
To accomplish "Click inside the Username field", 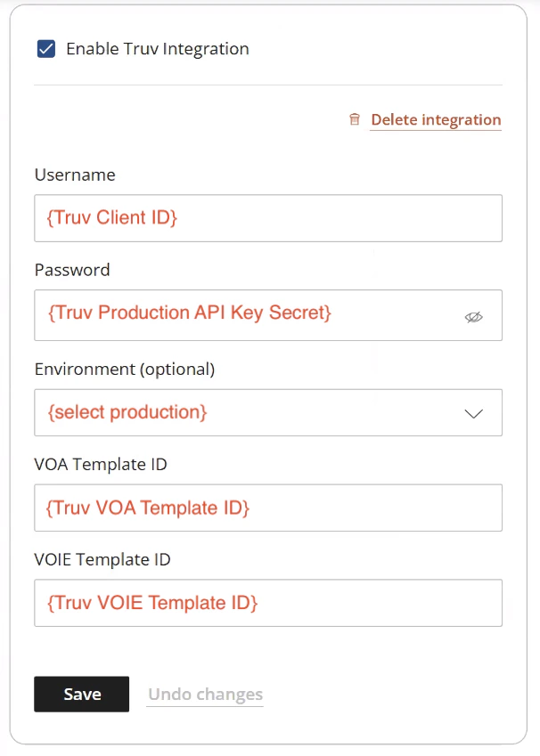I will [267, 217].
